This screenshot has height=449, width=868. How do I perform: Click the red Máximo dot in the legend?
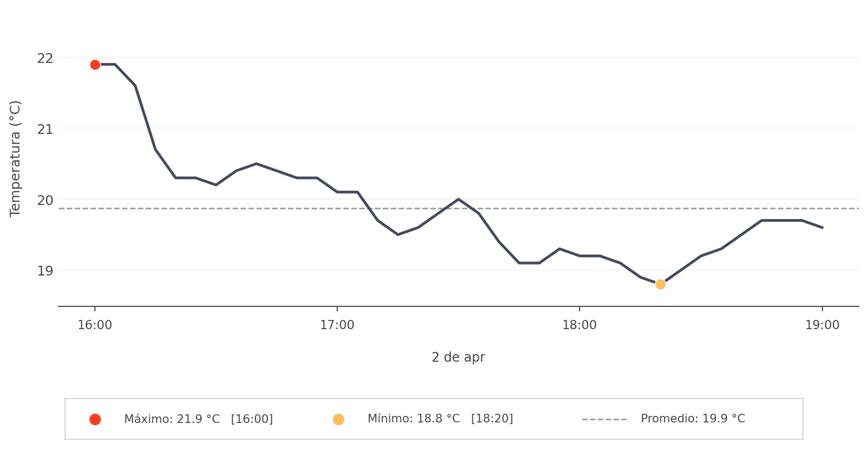[x=95, y=419]
